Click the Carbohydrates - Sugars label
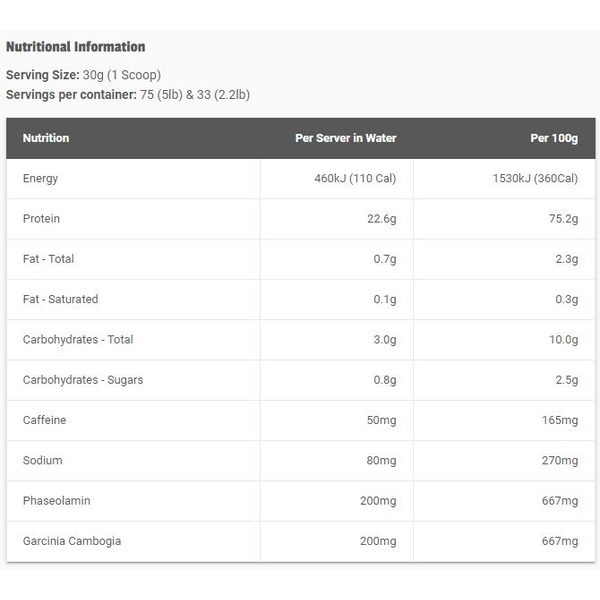Image resolution: width=600 pixels, height=600 pixels. 83,380
